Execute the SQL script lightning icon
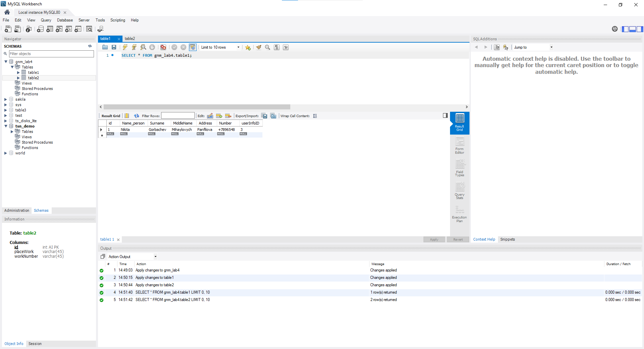This screenshot has height=349, width=644. (x=125, y=47)
